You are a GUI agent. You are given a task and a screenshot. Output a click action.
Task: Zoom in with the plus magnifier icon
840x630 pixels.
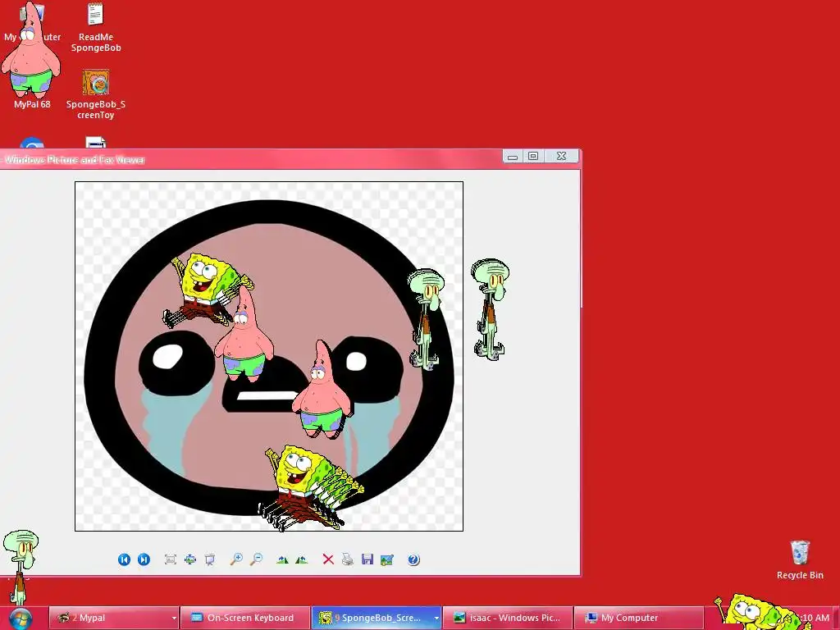point(236,559)
